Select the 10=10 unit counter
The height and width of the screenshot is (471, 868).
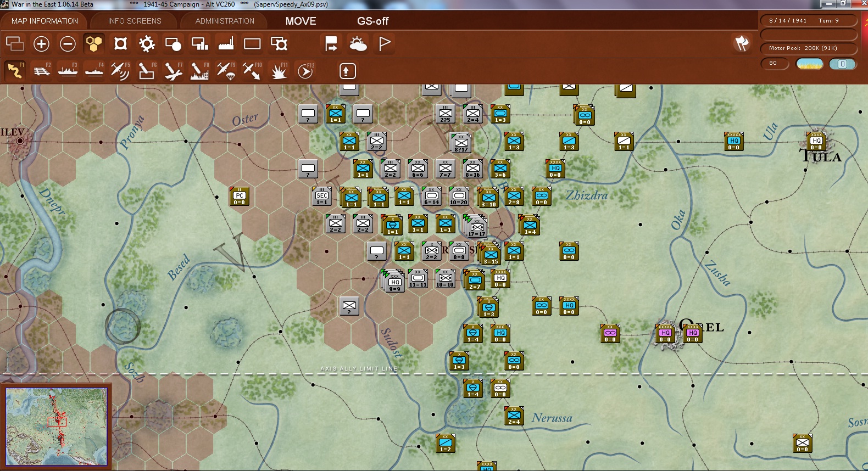[446, 279]
